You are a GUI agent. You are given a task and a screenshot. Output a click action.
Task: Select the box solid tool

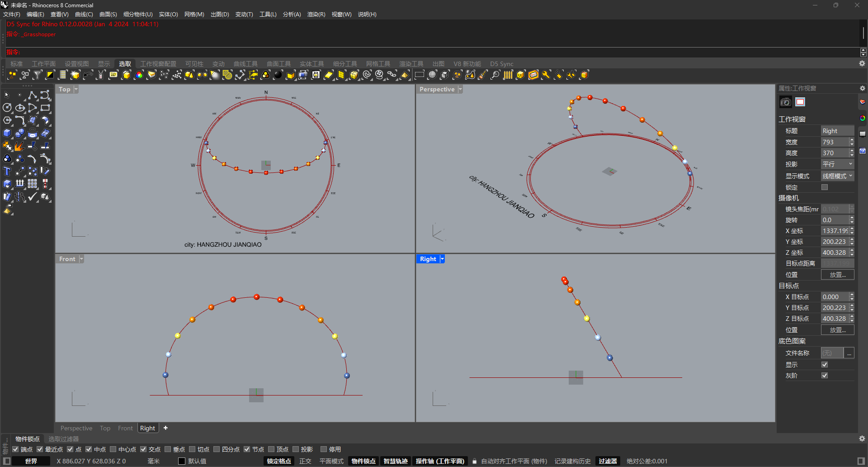7,133
